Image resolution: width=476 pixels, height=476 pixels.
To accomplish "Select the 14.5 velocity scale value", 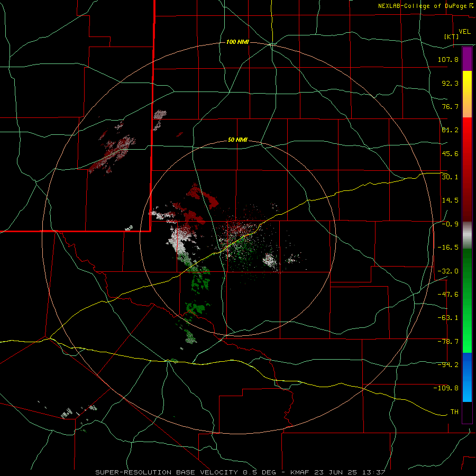I will coord(450,200).
